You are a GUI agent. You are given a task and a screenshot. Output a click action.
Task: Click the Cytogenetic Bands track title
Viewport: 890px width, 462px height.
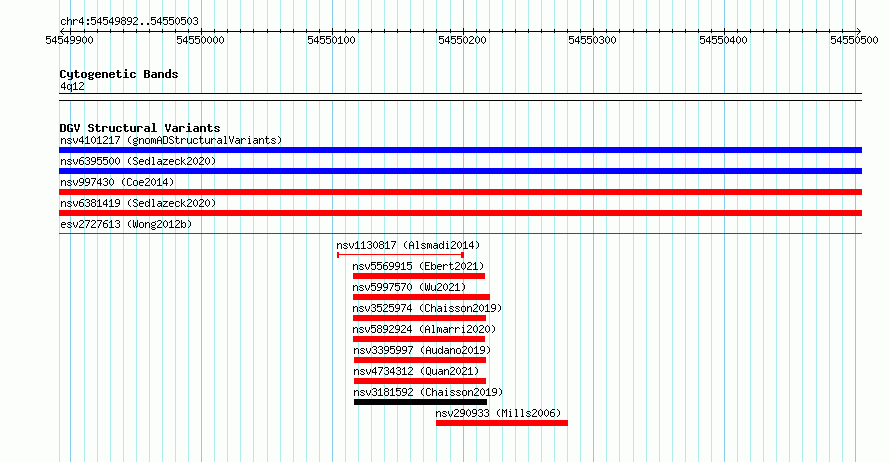(x=119, y=74)
